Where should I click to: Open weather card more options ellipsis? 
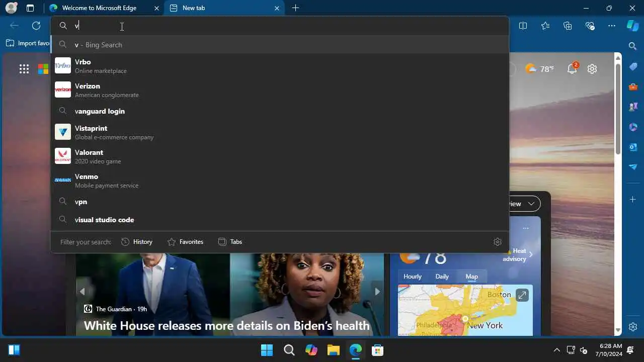(x=526, y=228)
